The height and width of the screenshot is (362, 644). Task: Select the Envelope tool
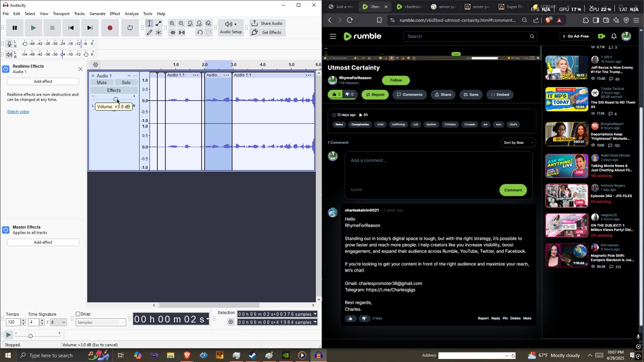pyautogui.click(x=158, y=23)
